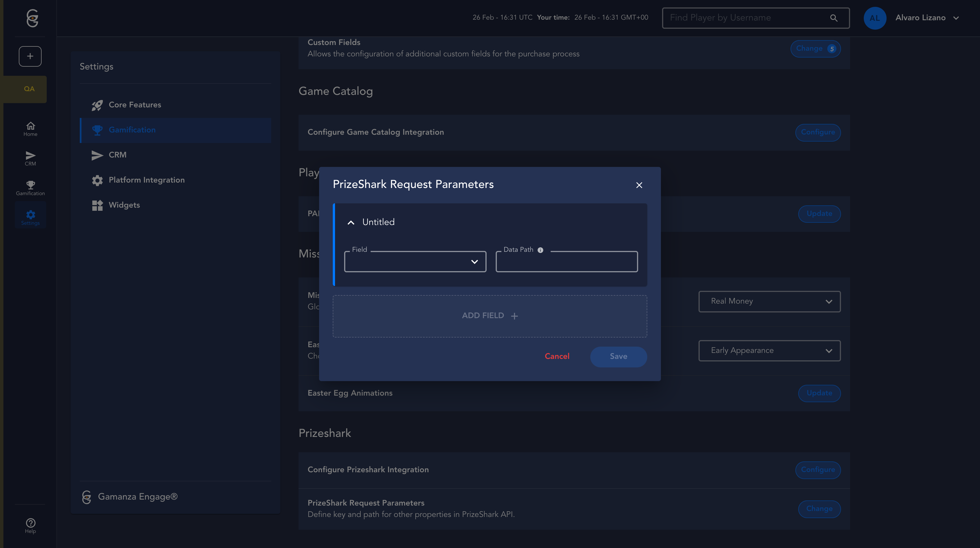Click the Data Path input field
This screenshot has height=548, width=980.
[x=566, y=262]
